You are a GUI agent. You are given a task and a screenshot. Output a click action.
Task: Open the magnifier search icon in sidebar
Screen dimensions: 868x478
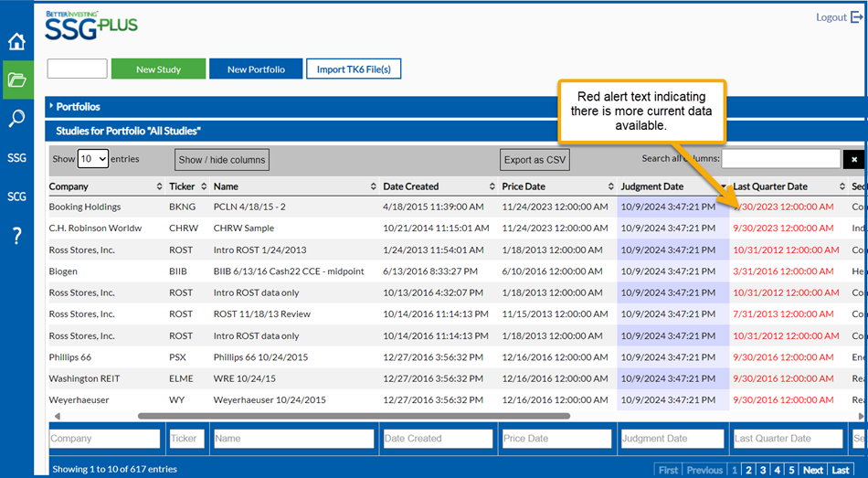tap(16, 118)
